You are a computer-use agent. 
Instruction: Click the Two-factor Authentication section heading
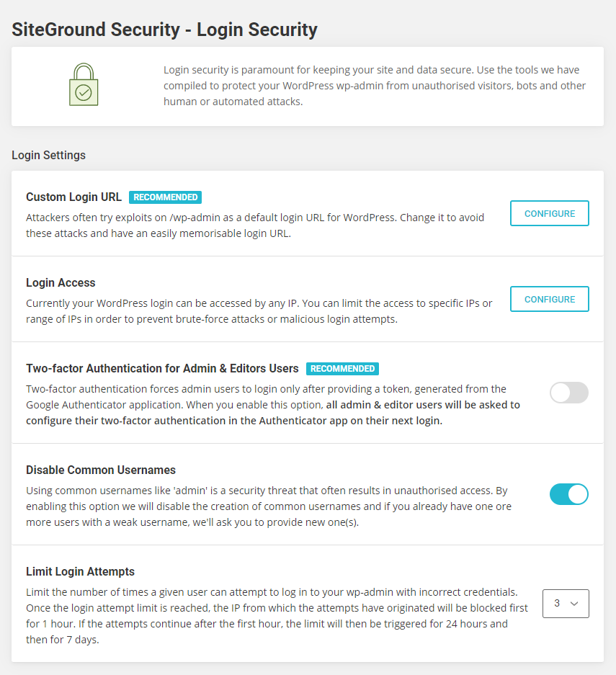click(x=161, y=368)
